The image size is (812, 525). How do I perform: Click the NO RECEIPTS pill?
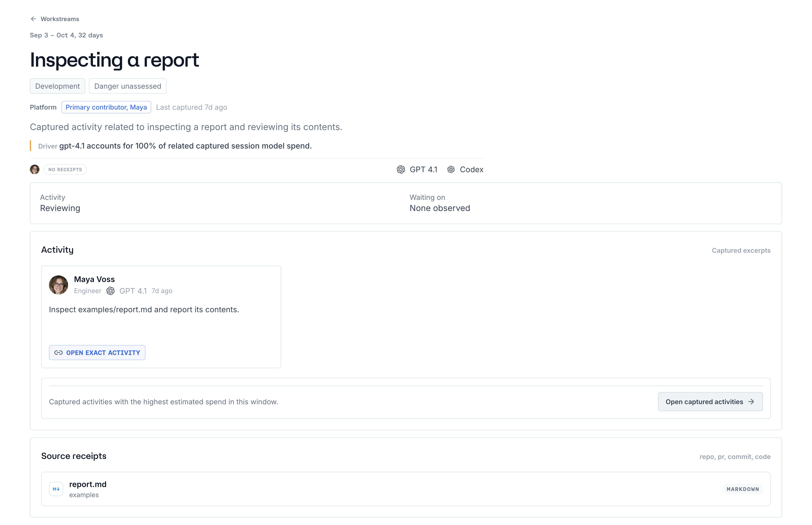click(x=65, y=169)
